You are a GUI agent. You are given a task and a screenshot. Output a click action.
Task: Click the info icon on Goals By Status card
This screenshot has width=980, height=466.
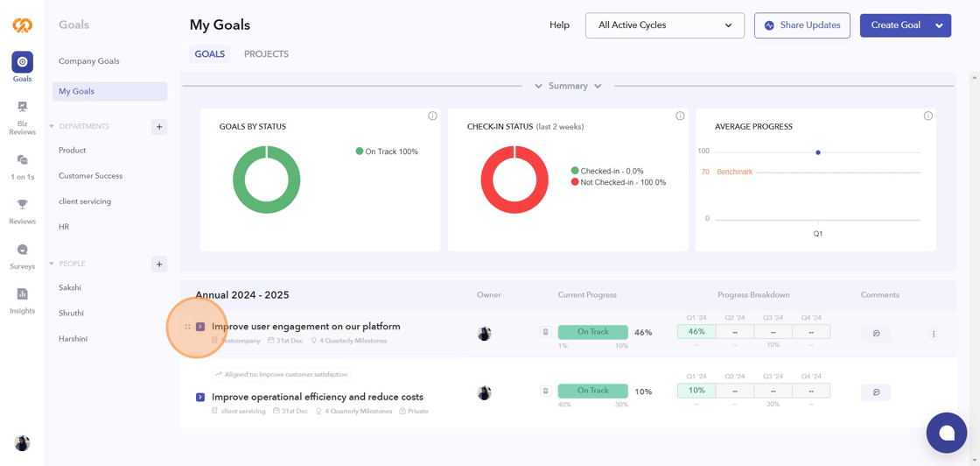pos(432,116)
